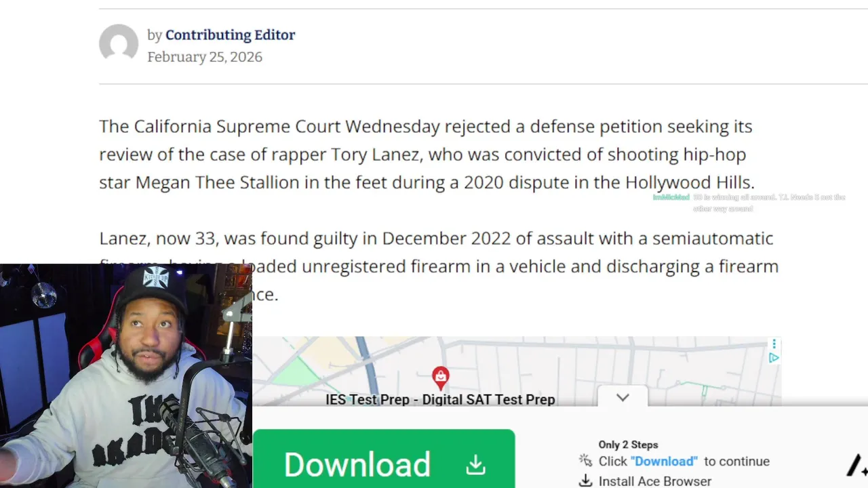Viewport: 868px width, 488px height.
Task: Click the download icon beside Install Ace Browser
Action: point(585,481)
